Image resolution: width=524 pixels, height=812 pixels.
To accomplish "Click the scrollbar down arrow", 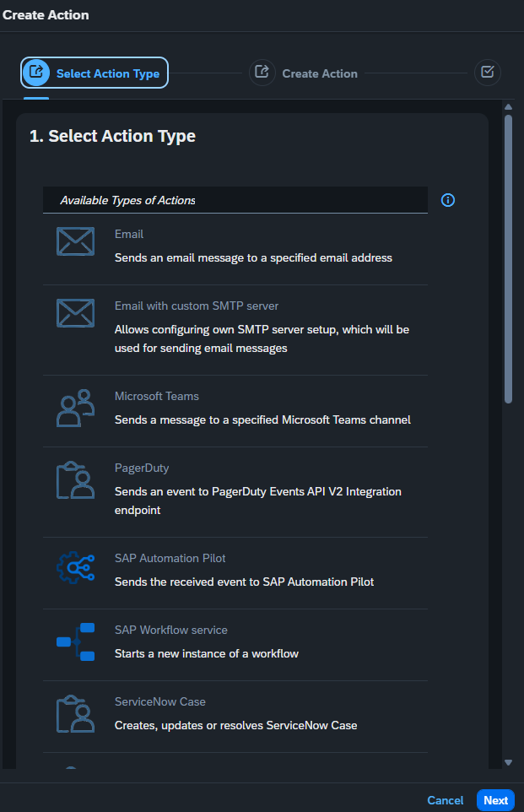I will pos(509,762).
